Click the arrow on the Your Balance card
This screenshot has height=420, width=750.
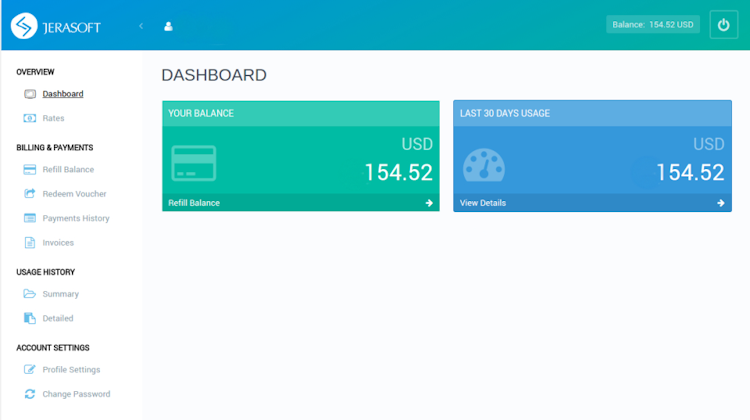(429, 203)
